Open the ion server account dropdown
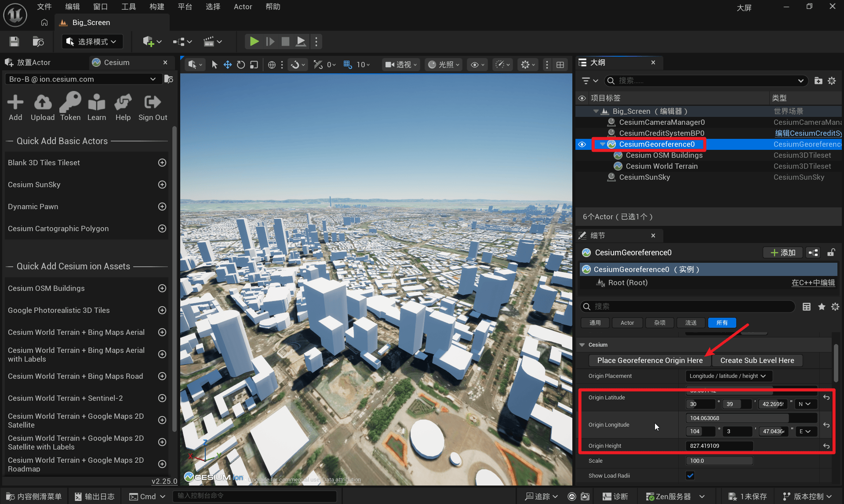 click(82, 79)
